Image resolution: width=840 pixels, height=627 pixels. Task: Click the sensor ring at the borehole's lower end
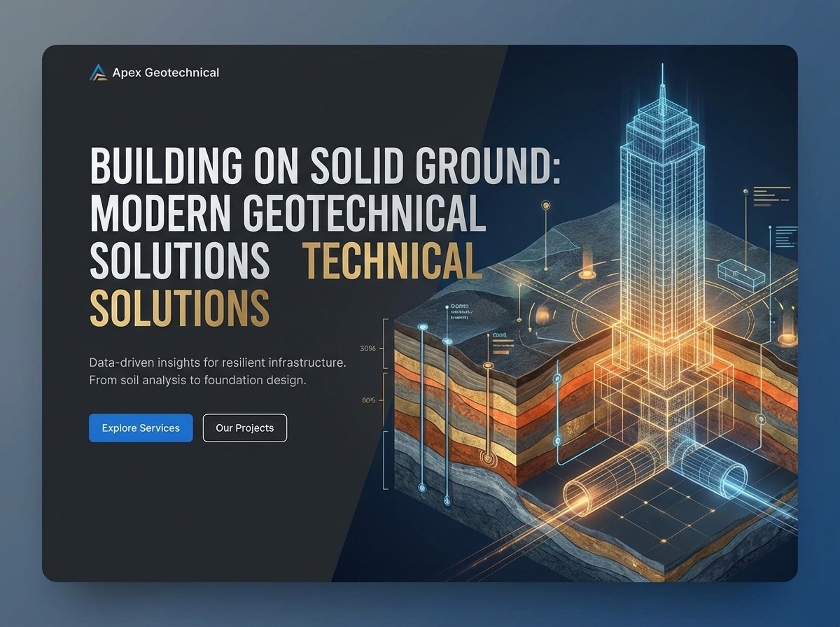coord(421,488)
